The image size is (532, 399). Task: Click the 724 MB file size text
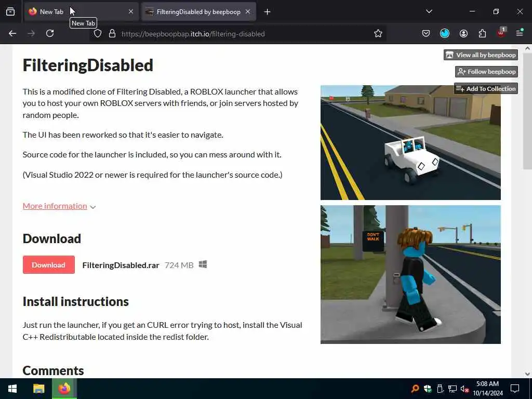[x=179, y=265]
